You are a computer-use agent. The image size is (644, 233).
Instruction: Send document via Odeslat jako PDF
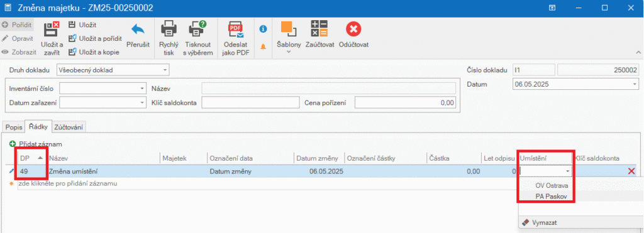point(236,38)
